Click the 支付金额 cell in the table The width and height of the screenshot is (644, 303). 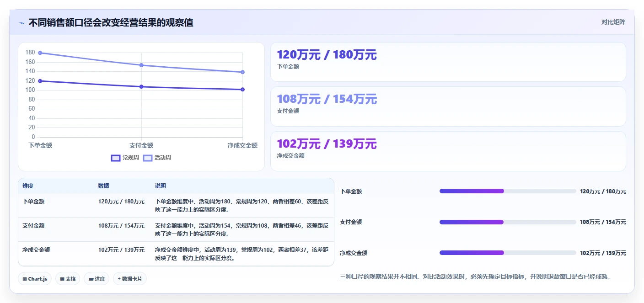[x=33, y=226]
